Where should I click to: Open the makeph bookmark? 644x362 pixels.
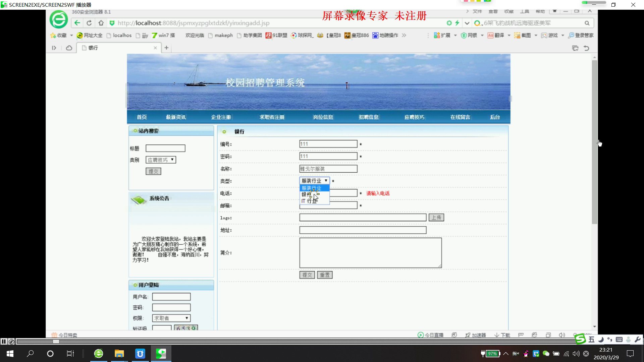coord(220,35)
